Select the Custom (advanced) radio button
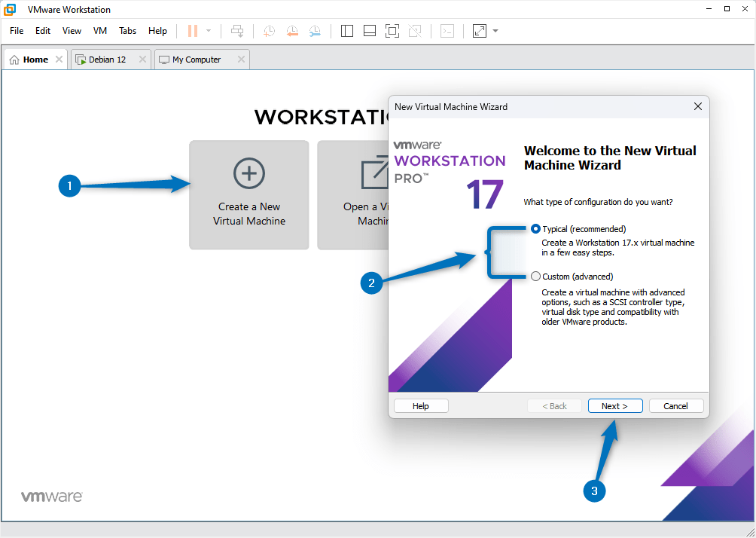This screenshot has width=756, height=538. point(536,277)
